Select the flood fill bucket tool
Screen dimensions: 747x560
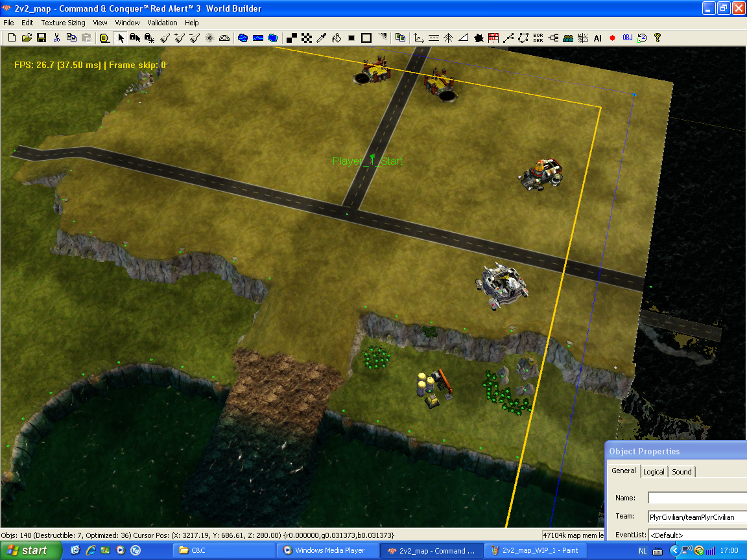[x=337, y=38]
